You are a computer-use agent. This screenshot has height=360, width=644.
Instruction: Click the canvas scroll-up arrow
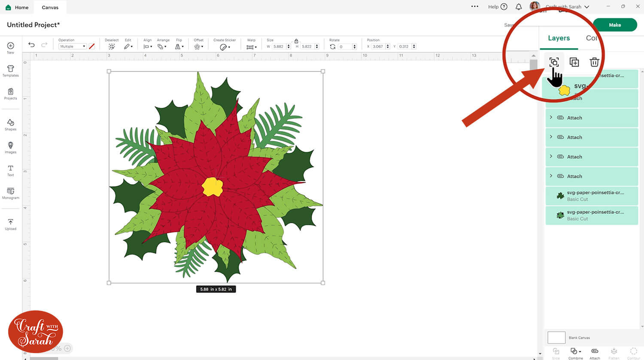pyautogui.click(x=533, y=56)
